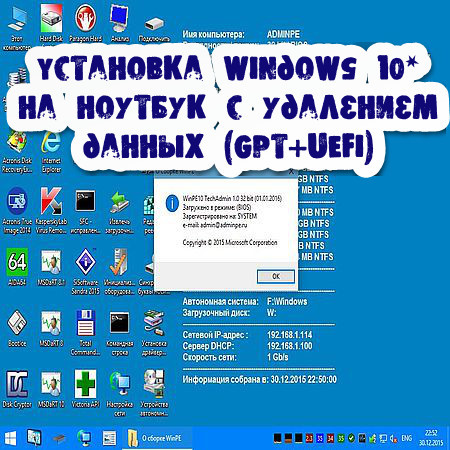The image size is (450, 450).
Task: Click the network monitor tray icon
Action: click(383, 438)
